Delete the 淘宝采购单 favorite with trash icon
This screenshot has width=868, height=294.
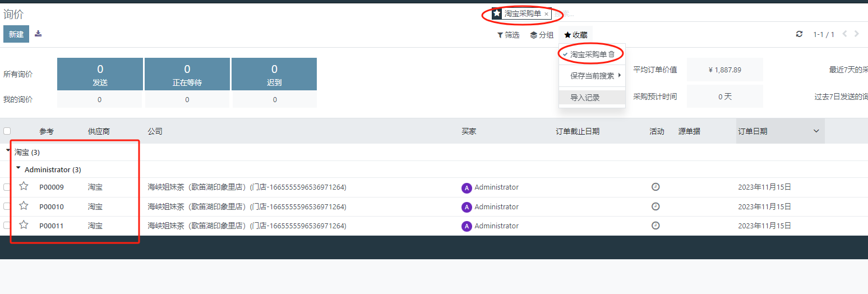[612, 54]
